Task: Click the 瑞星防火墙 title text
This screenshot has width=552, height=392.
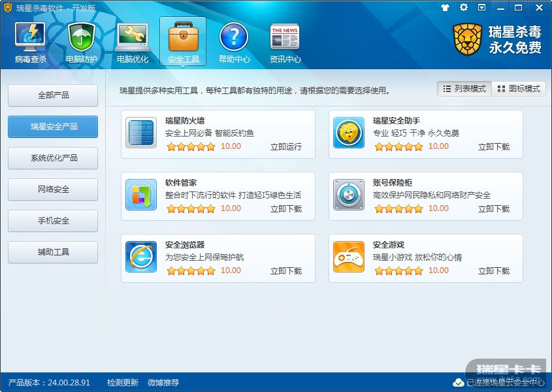Action: pos(185,121)
